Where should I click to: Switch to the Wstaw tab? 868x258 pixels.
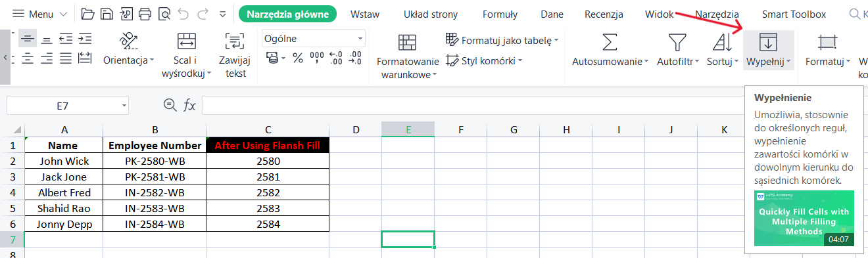[364, 14]
